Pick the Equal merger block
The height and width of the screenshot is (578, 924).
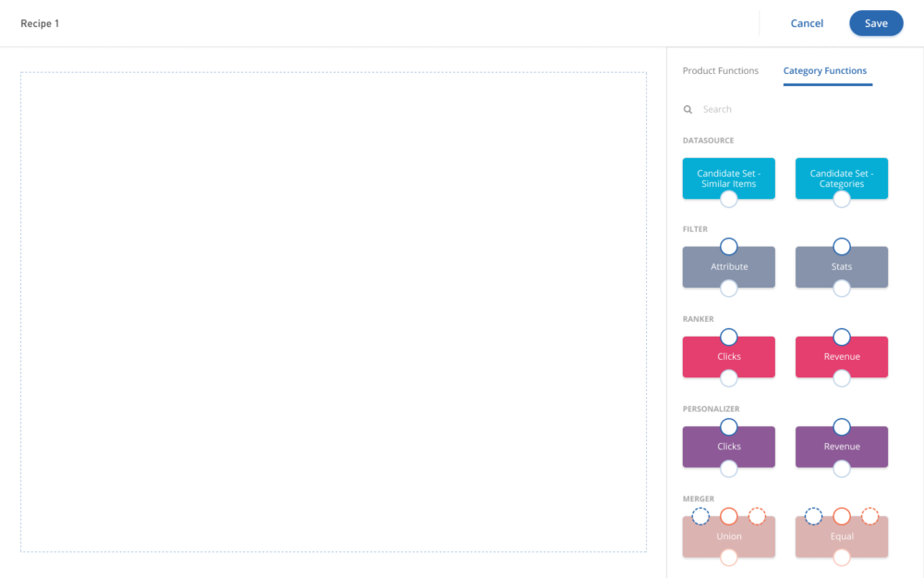(841, 537)
